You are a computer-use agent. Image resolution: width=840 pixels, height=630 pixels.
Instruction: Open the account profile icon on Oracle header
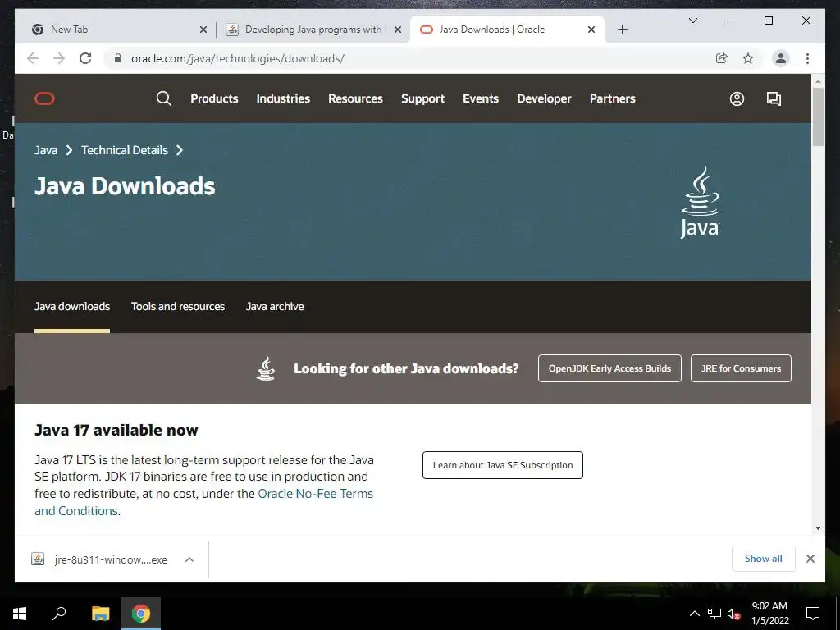(x=737, y=98)
